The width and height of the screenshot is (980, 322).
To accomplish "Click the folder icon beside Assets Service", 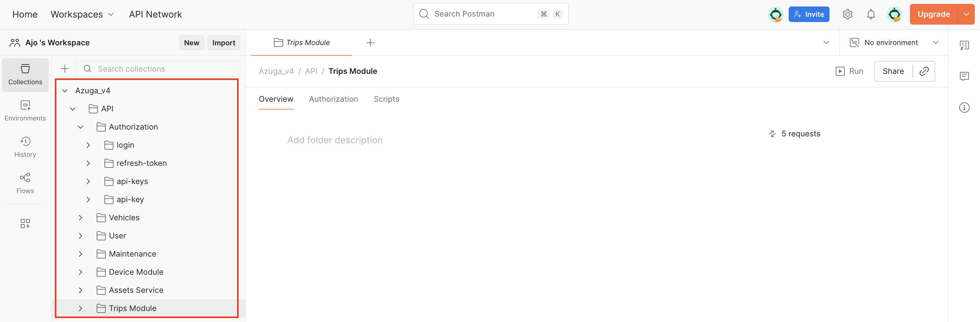I will tap(101, 290).
